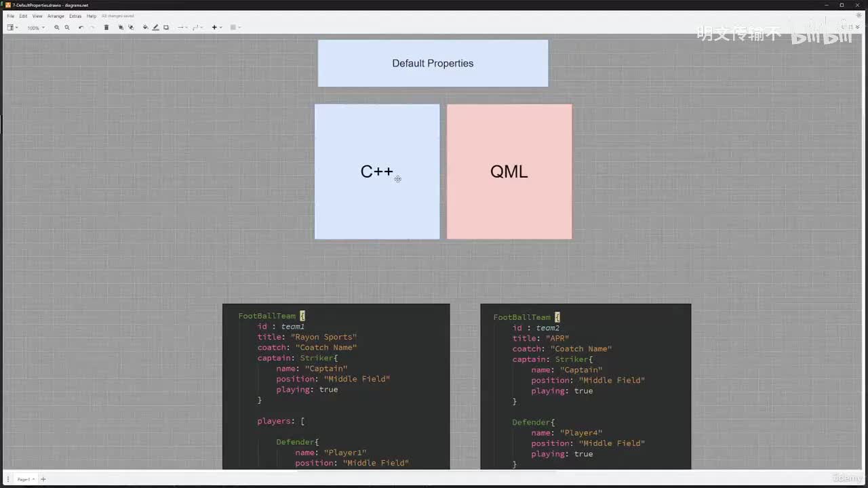
Task: Click the 'id : team2' line in right code
Action: click(x=536, y=328)
